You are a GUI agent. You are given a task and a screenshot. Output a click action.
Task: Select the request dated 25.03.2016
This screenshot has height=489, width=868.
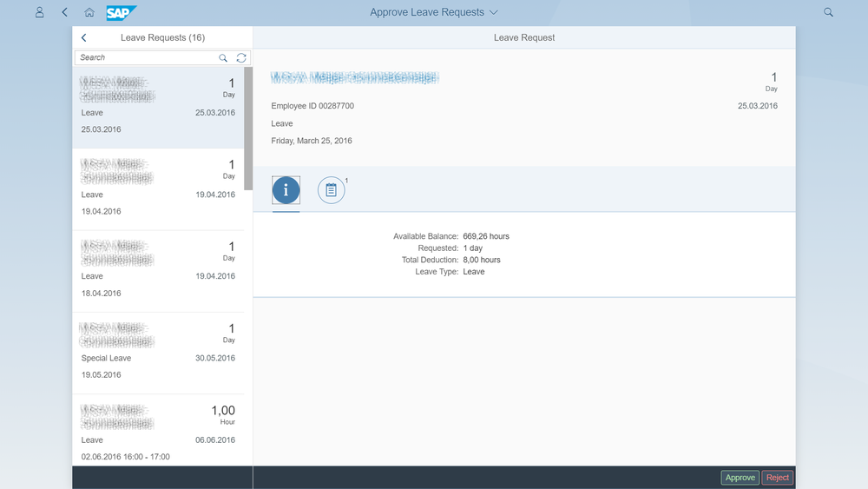tap(158, 108)
